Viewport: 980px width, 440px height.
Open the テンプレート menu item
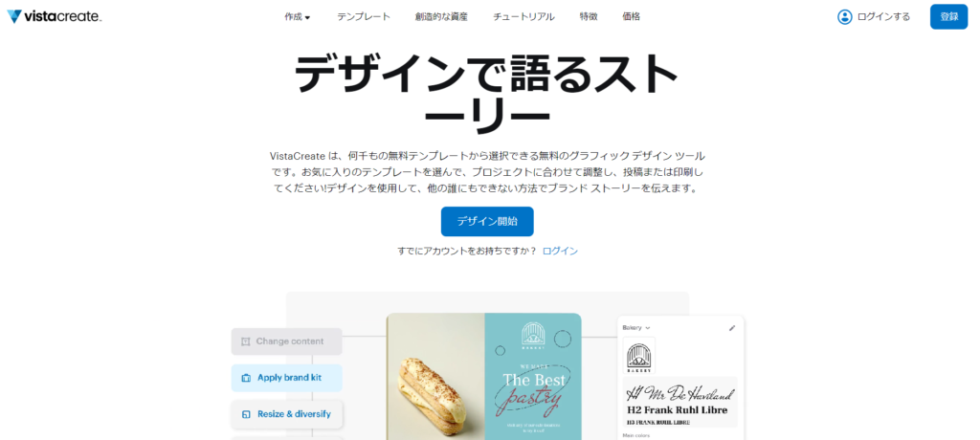[363, 17]
